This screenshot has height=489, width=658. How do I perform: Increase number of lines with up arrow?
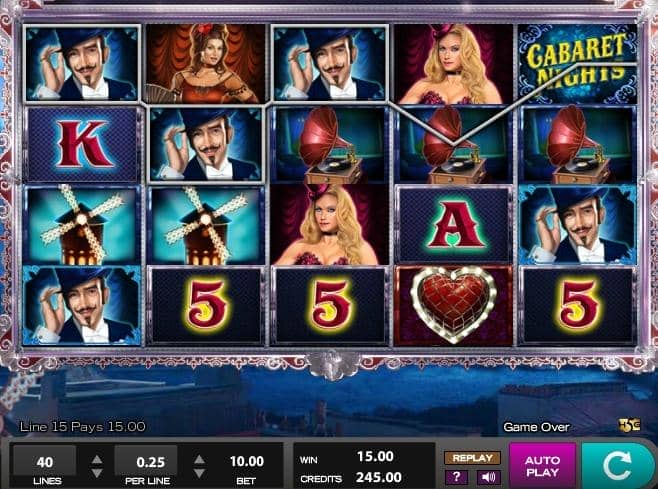click(97, 459)
